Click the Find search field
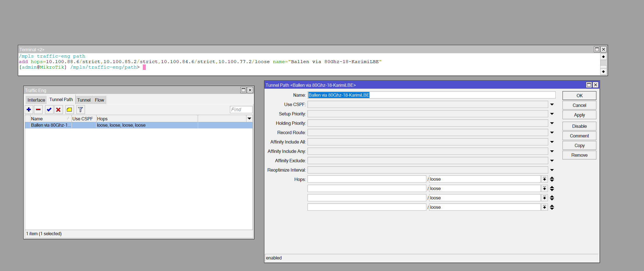644x271 pixels. (241, 110)
